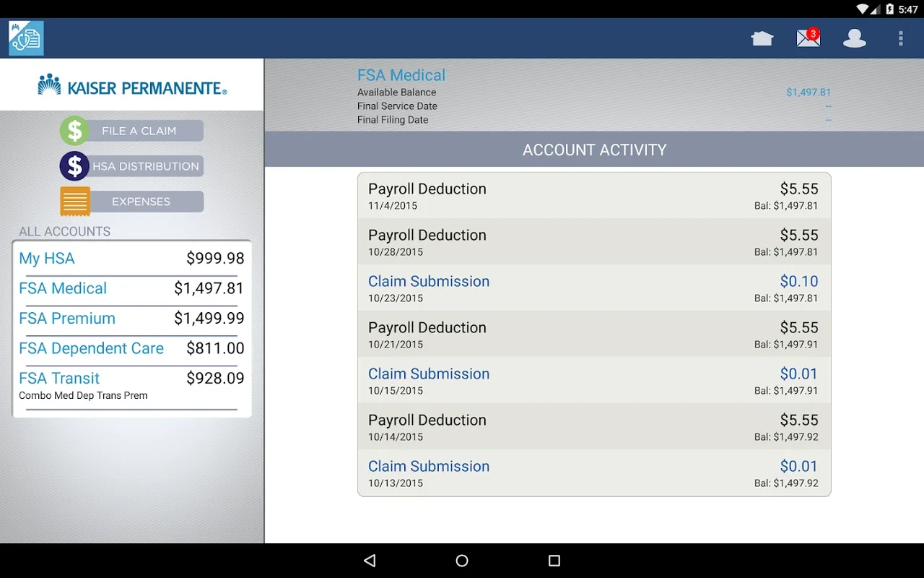Click the $999.98 My HSA balance
Image resolution: width=924 pixels, height=578 pixels.
[215, 258]
